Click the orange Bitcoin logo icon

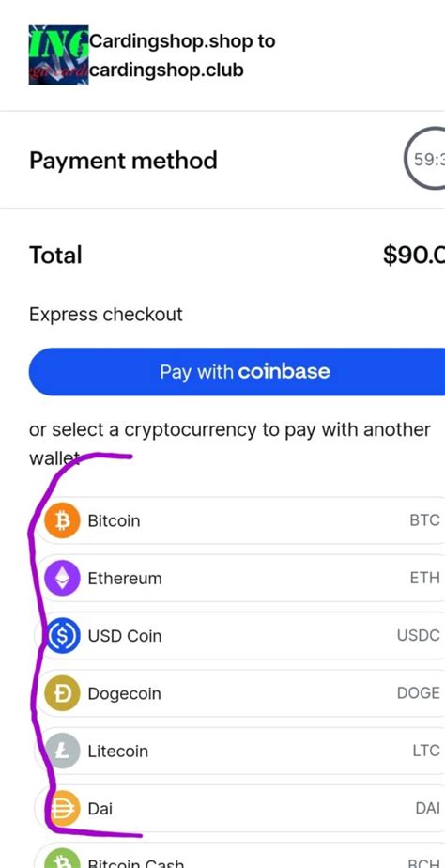point(62,520)
